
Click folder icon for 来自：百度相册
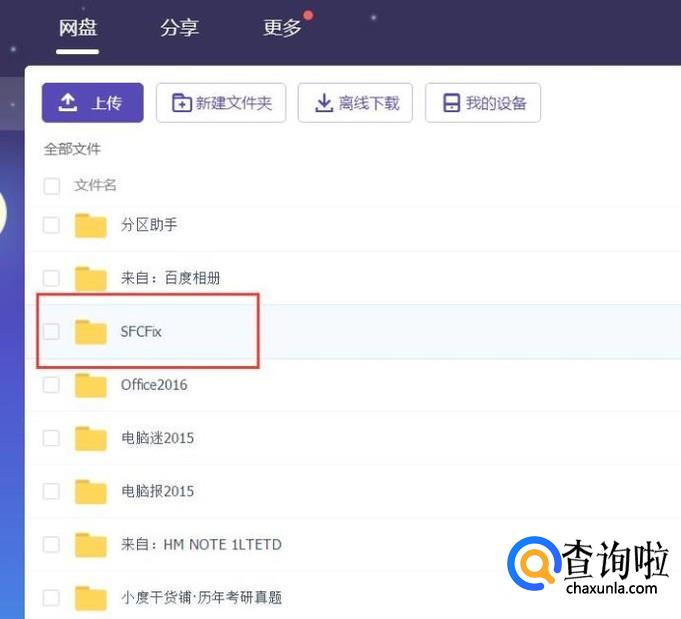click(91, 278)
